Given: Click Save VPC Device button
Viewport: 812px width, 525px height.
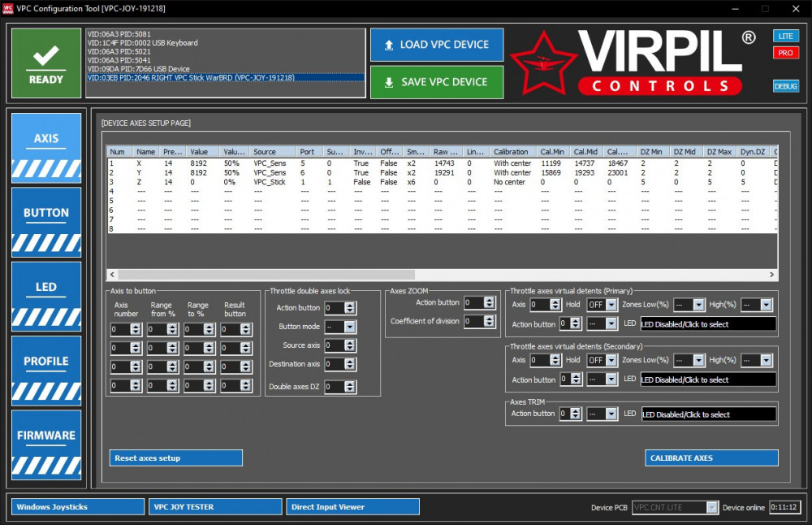Looking at the screenshot, I should point(436,82).
